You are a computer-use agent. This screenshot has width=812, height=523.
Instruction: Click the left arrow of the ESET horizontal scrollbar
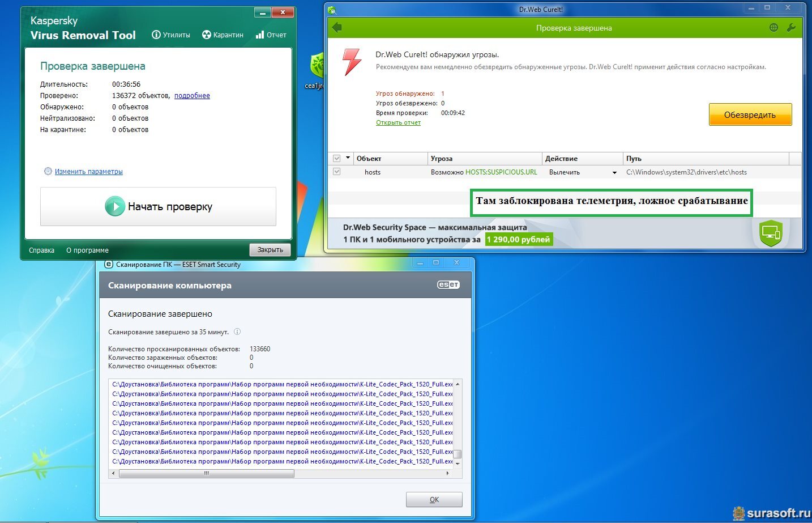coord(113,473)
